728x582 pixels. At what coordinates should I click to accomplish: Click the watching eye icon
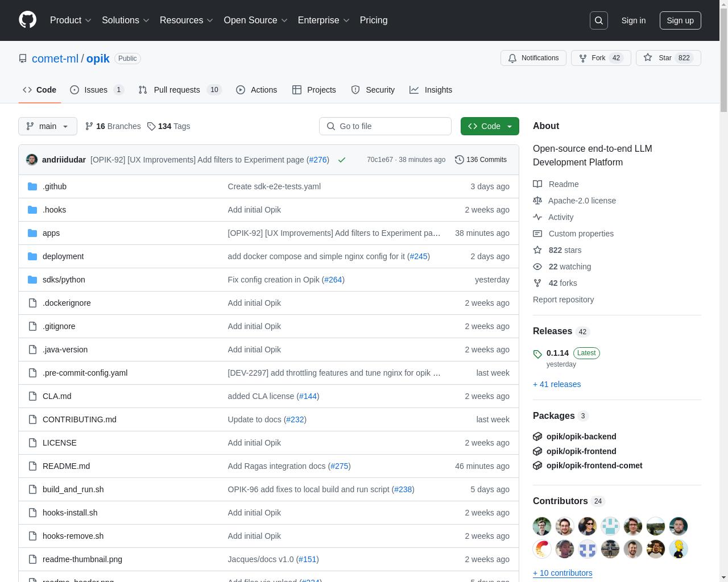[x=537, y=267]
